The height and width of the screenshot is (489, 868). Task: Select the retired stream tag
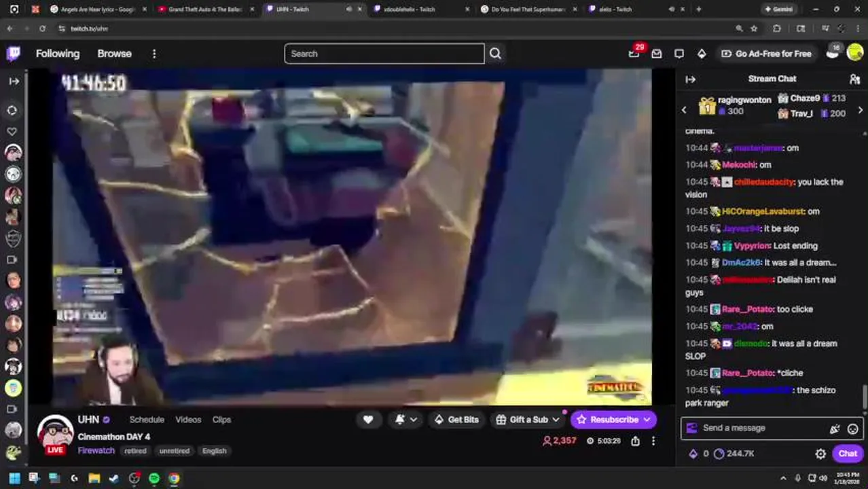135,451
